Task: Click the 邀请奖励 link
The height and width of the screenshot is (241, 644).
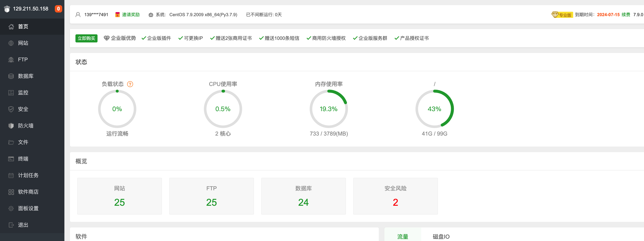Action: (131, 15)
